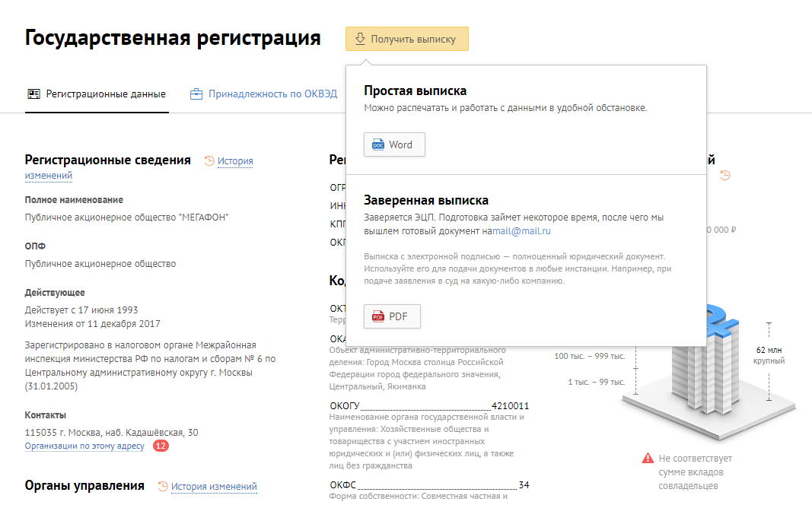
Task: Click the 1 тыс. – 99 тыс. scale label
Action: [x=597, y=382]
